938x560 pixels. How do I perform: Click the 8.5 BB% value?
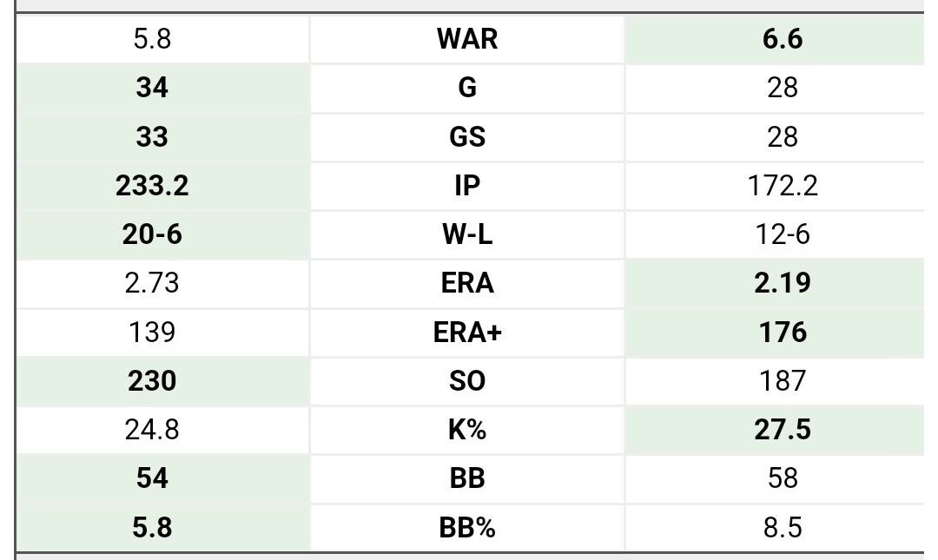point(783,527)
